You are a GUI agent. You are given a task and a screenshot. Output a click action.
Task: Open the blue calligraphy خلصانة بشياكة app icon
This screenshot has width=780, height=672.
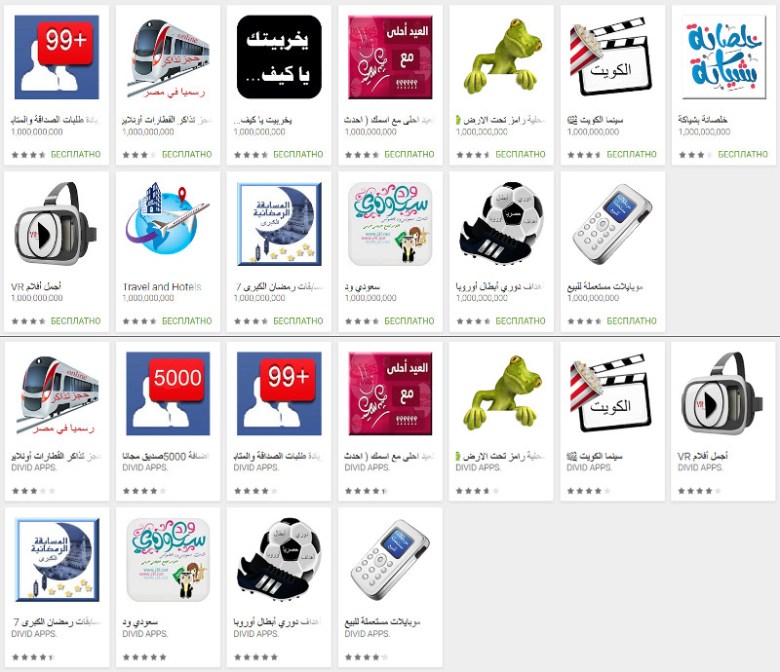click(x=724, y=57)
